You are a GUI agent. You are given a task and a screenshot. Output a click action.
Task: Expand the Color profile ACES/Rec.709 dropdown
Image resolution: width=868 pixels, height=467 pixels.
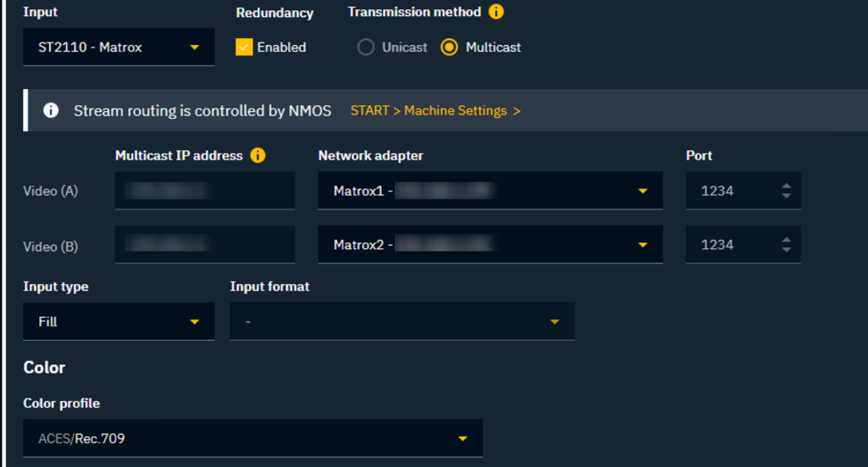[253, 438]
